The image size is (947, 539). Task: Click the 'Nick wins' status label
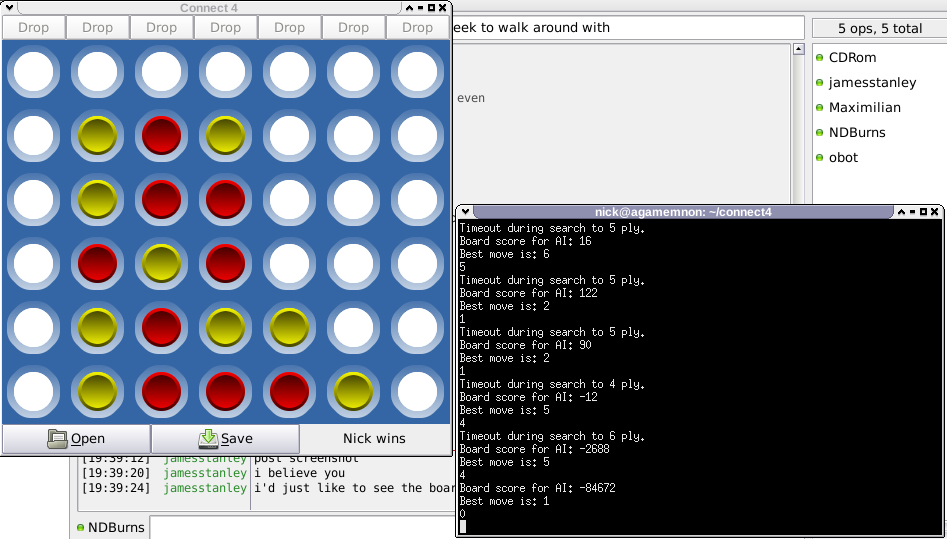coord(374,438)
